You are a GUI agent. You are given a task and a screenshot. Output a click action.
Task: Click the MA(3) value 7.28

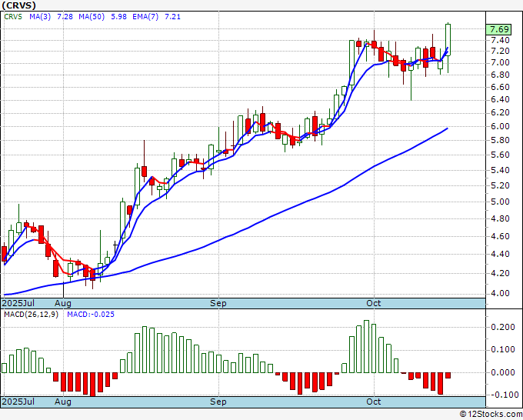point(65,16)
